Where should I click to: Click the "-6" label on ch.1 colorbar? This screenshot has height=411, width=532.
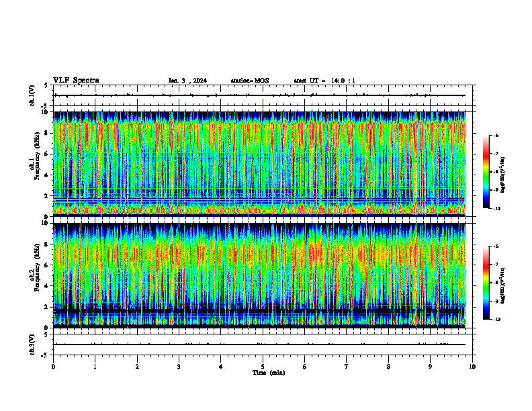point(496,135)
